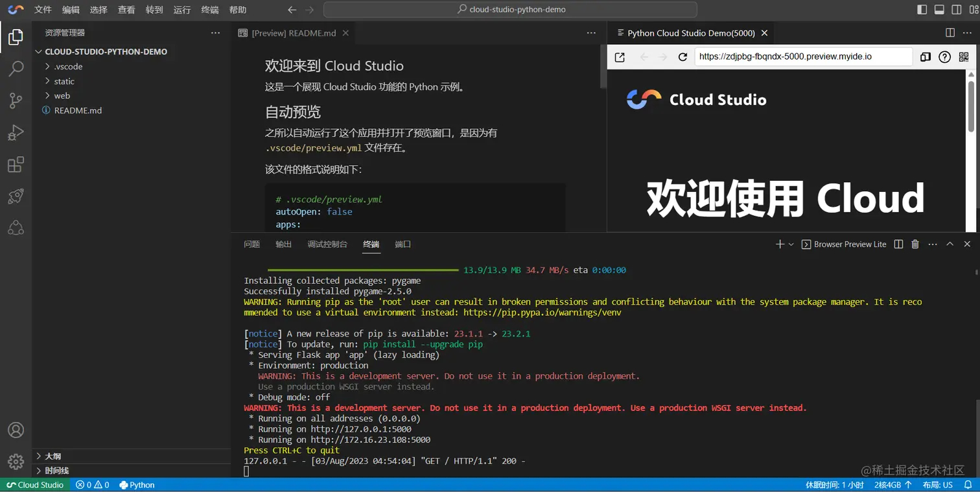Image resolution: width=980 pixels, height=492 pixels.
Task: Open the 转到 menu
Action: (x=154, y=10)
